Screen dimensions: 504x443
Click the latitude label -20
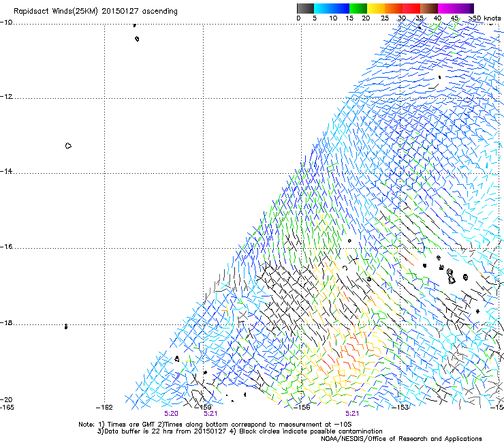[6, 400]
